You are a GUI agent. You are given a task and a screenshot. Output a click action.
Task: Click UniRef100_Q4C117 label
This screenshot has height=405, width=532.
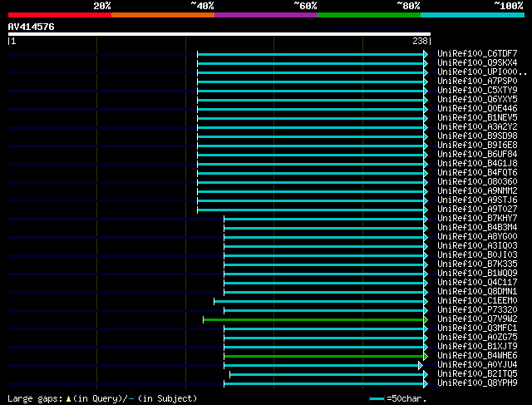point(477,283)
